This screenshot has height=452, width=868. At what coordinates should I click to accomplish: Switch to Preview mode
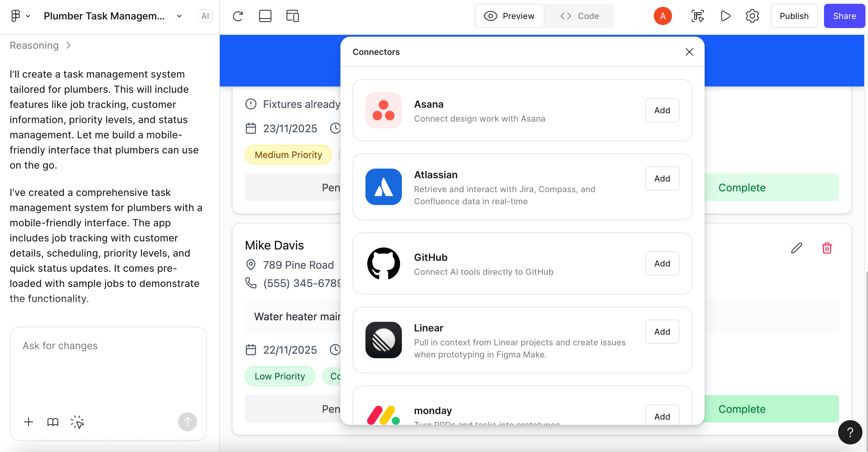pos(509,16)
